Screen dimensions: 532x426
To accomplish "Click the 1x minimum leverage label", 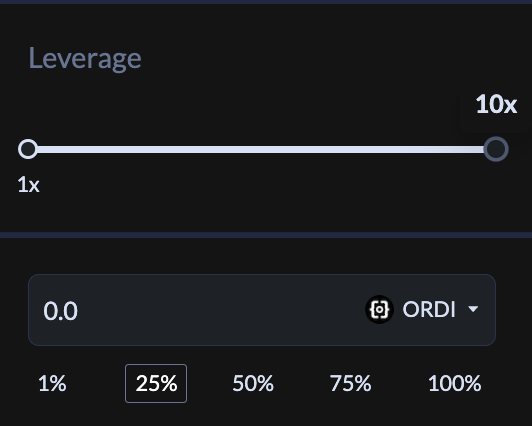I will pos(28,185).
